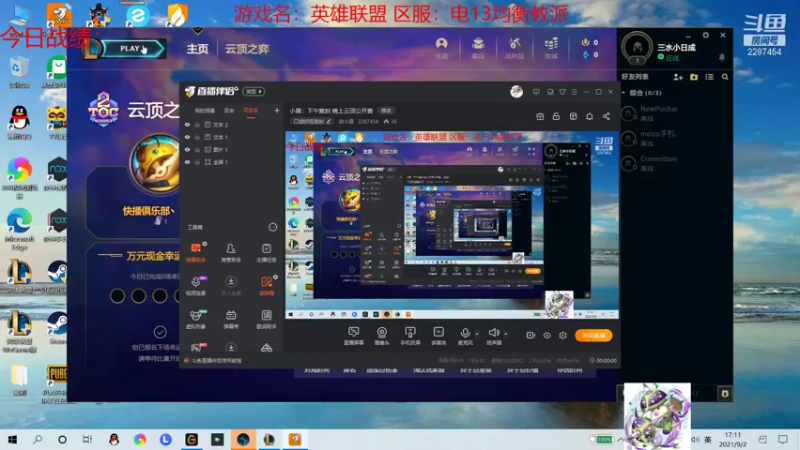The image size is (800, 450).
Task: Click the PLAY button in League client
Action: click(x=134, y=48)
